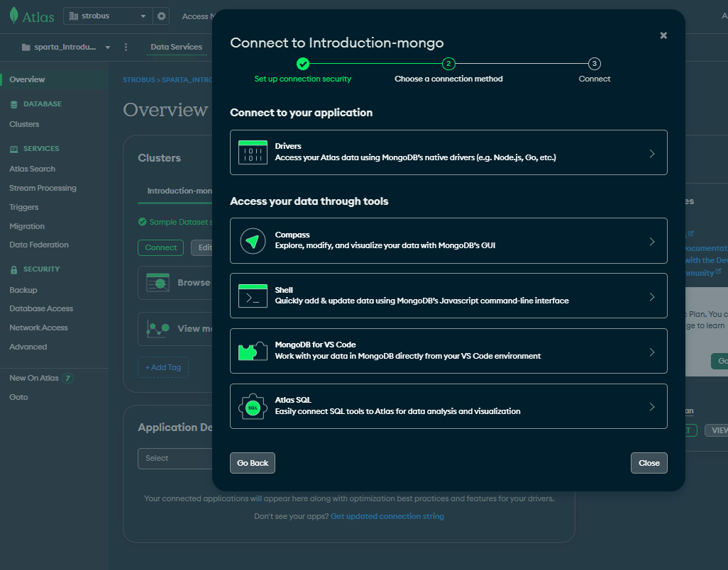Click Get updated connection string link
728x570 pixels.
[x=387, y=516]
